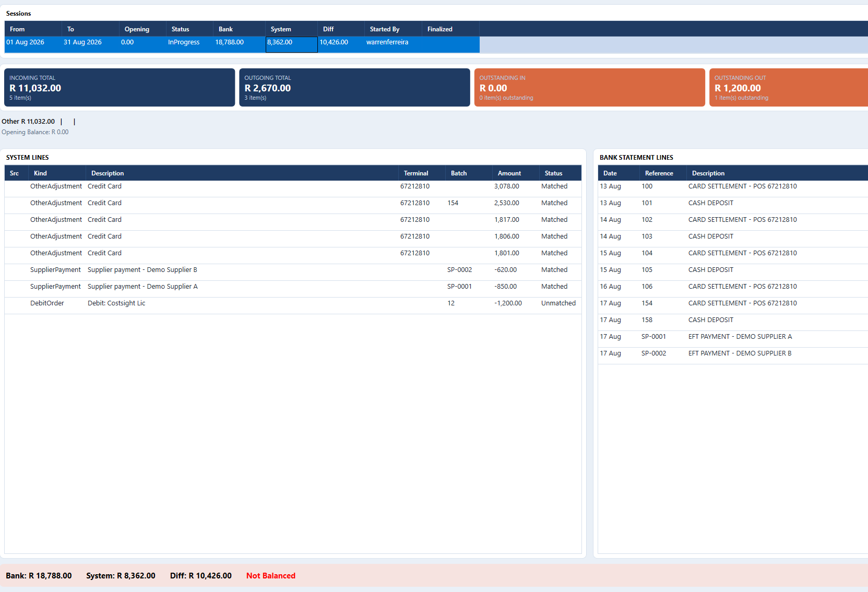The width and height of the screenshot is (868, 592).
Task: Click the Opening Balance R 0.00 text
Action: tap(35, 132)
